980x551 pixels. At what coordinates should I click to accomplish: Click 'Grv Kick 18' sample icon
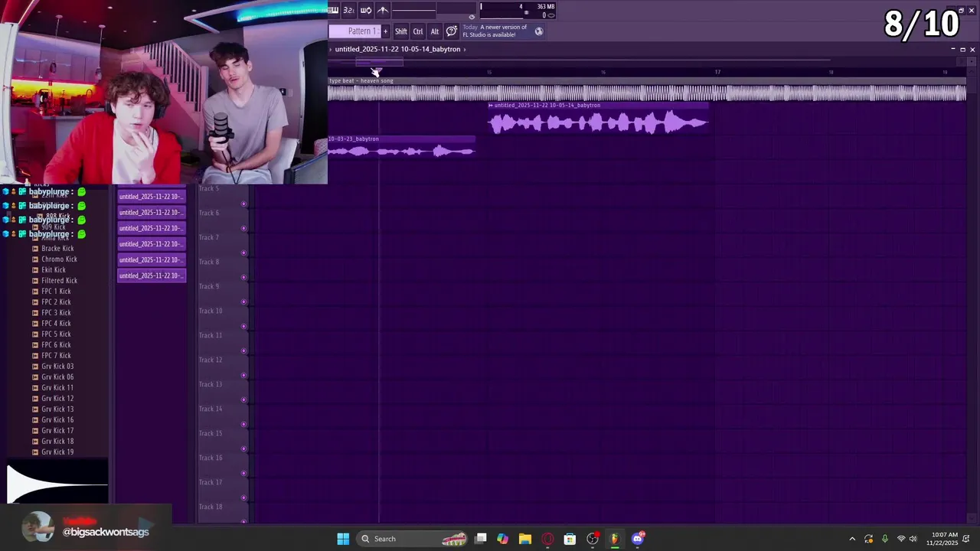35,442
